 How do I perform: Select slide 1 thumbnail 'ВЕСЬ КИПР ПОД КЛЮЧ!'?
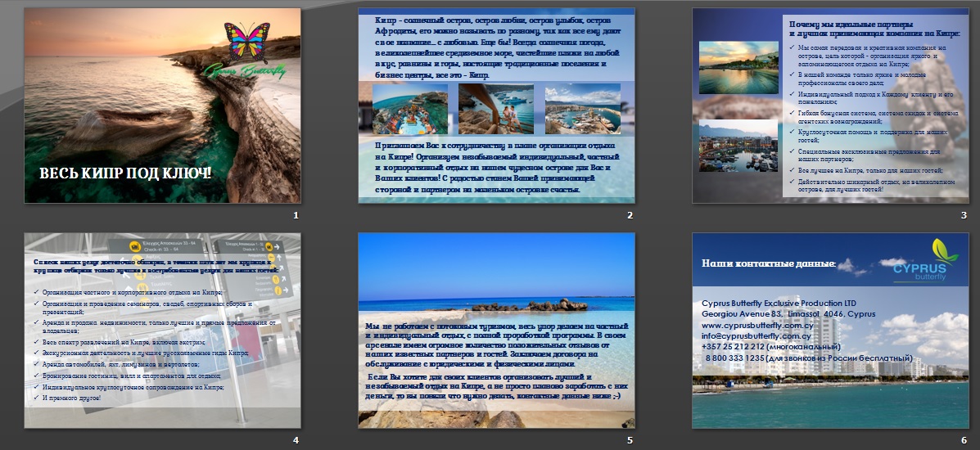tap(162, 105)
